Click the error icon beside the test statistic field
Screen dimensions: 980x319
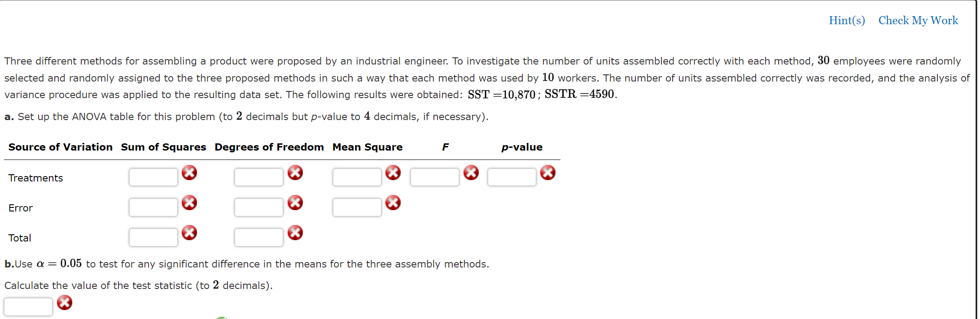click(x=65, y=303)
